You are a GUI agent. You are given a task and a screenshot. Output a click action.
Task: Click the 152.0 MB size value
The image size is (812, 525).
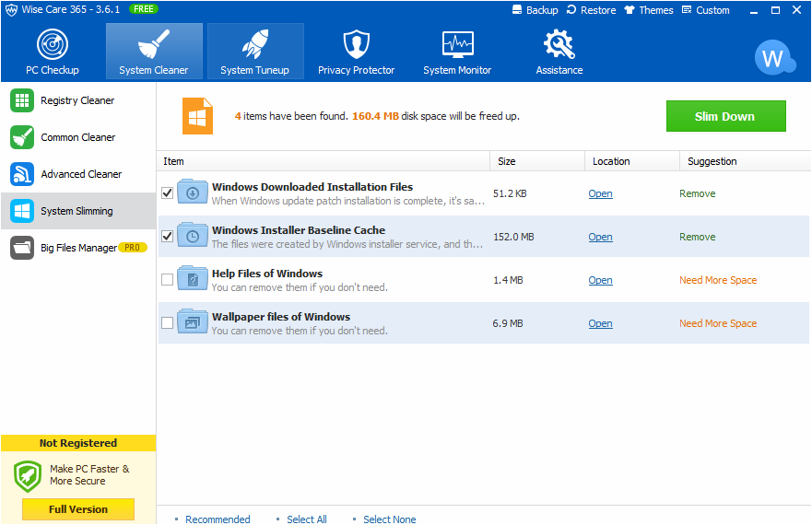[513, 237]
